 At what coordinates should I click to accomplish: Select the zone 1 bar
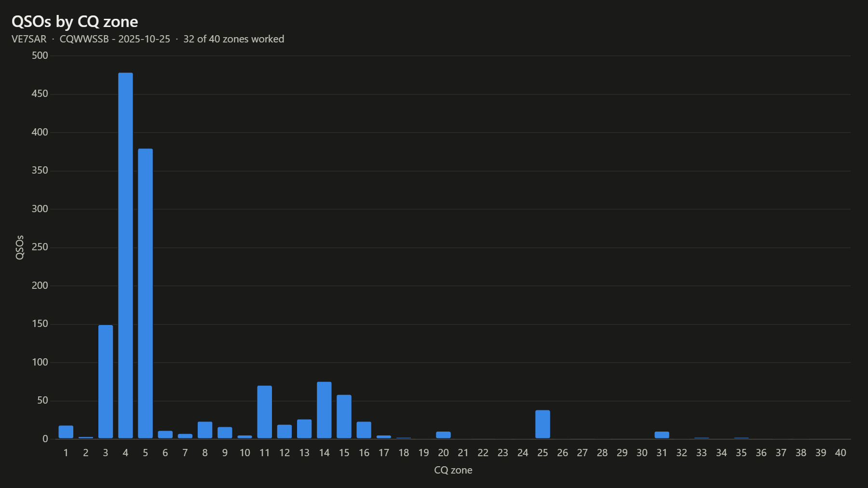click(x=66, y=432)
